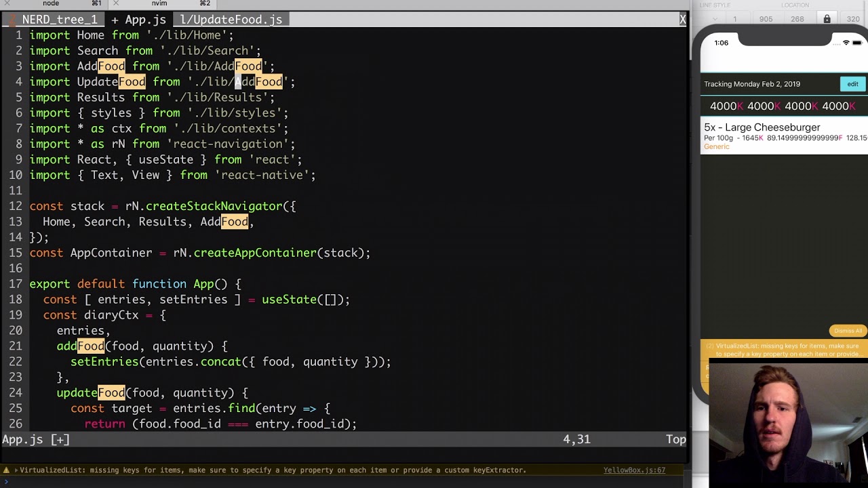Click the value 905 in the Location field
Image resolution: width=868 pixels, height=488 pixels.
(766, 19)
